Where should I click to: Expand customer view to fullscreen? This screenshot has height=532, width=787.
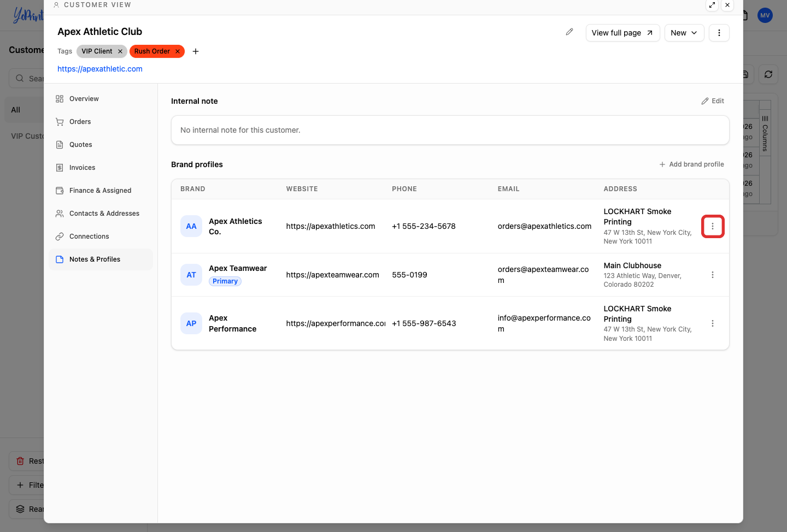pyautogui.click(x=712, y=5)
